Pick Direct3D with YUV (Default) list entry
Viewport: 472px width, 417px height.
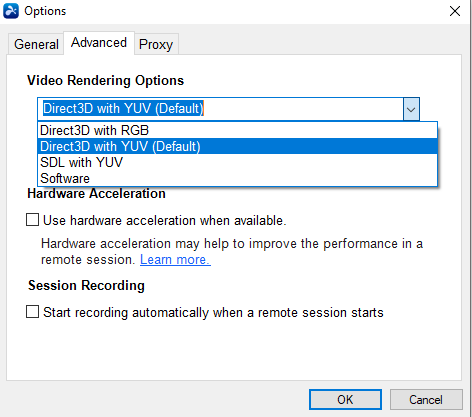237,146
